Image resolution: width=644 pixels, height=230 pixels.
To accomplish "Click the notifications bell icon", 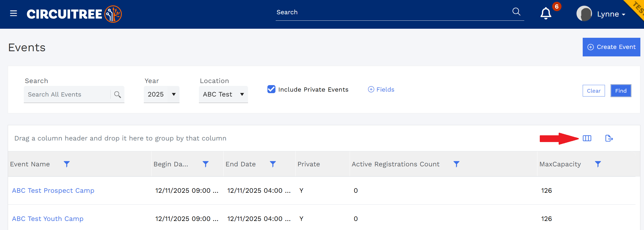I will pos(546,13).
